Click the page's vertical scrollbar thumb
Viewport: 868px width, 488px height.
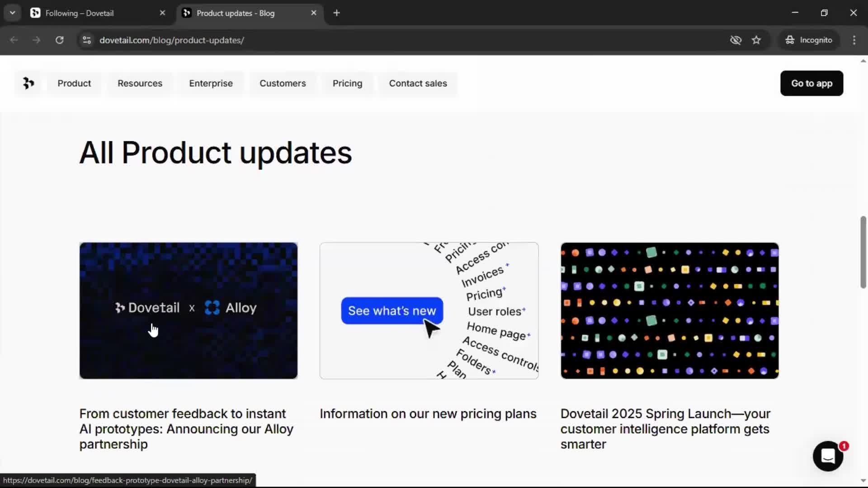863,252
